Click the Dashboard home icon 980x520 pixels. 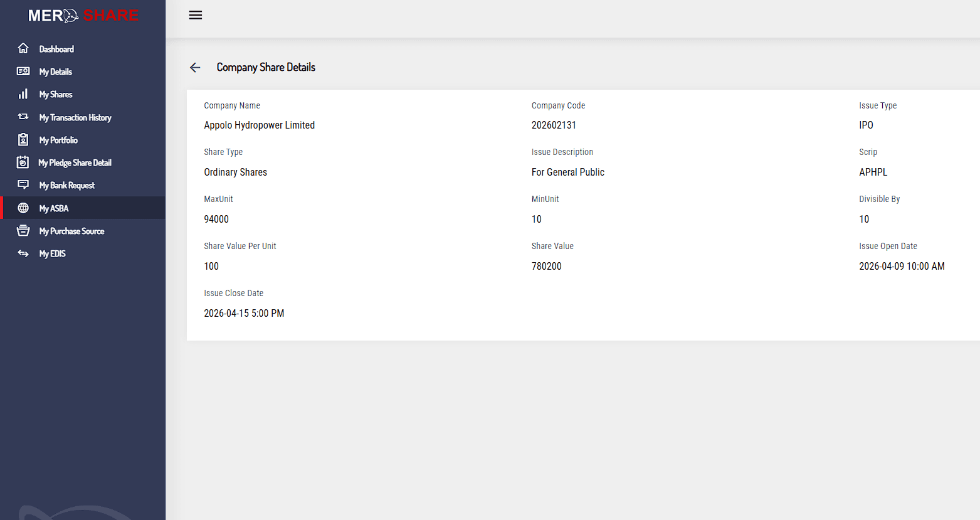23,48
